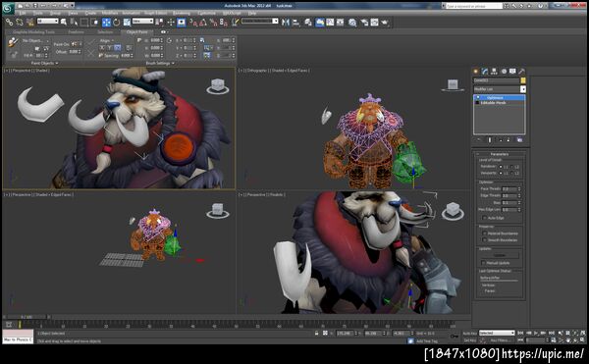
Task: Click the help search keyword field
Action: 474,6
